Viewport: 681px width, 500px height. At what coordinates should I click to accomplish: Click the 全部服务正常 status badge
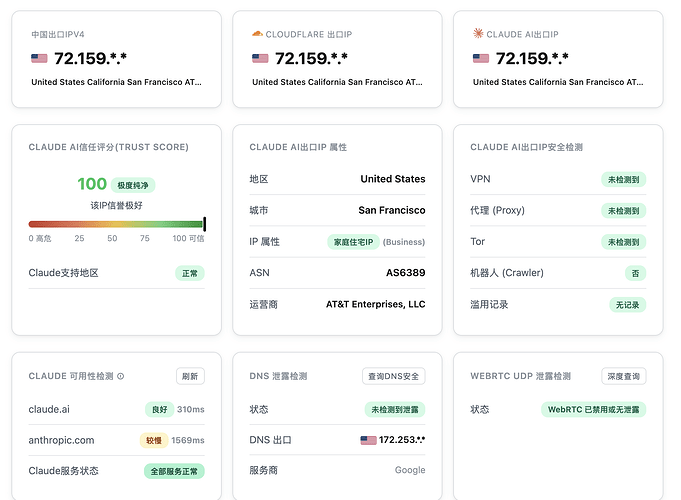[174, 471]
